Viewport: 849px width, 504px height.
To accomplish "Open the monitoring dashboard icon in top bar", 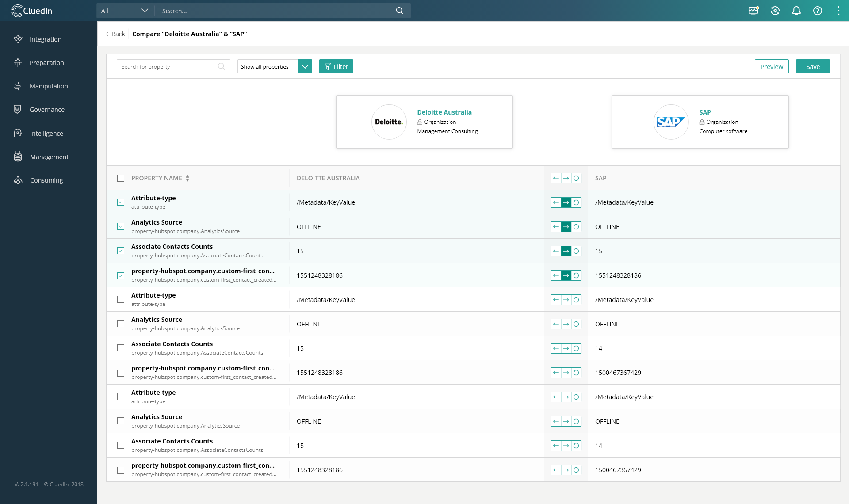I will click(753, 11).
